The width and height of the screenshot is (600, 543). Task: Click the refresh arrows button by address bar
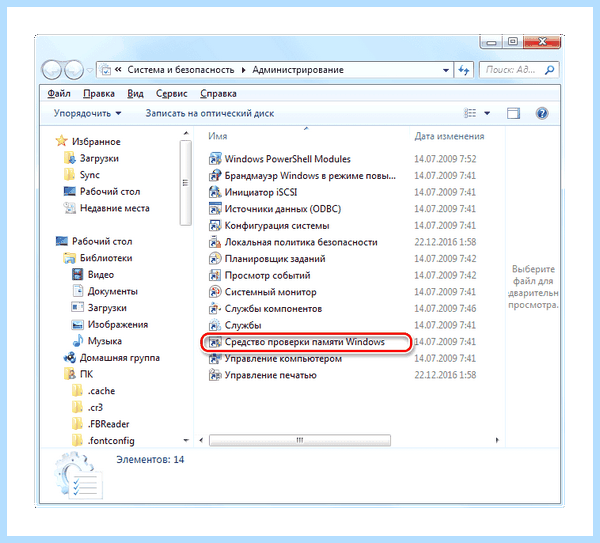click(x=464, y=70)
